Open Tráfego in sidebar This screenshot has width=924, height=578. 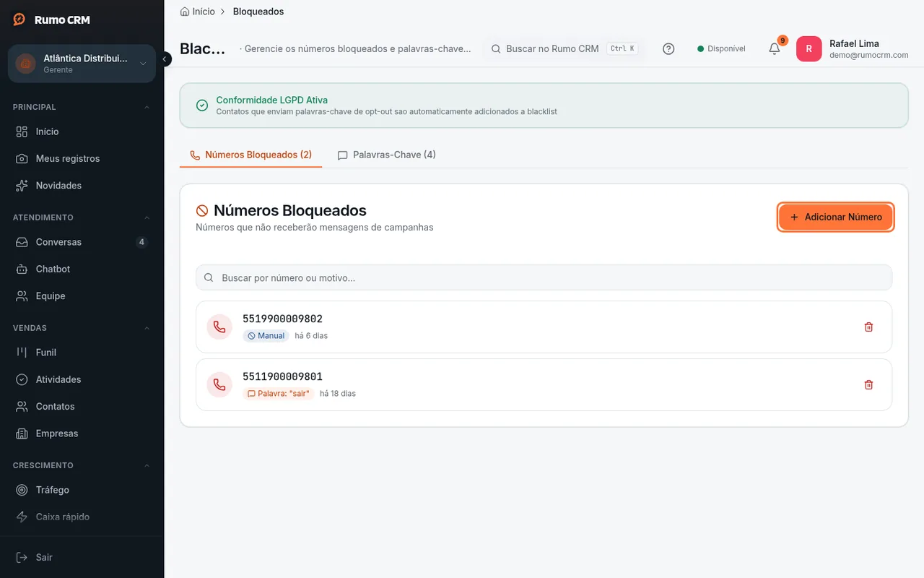(82, 490)
